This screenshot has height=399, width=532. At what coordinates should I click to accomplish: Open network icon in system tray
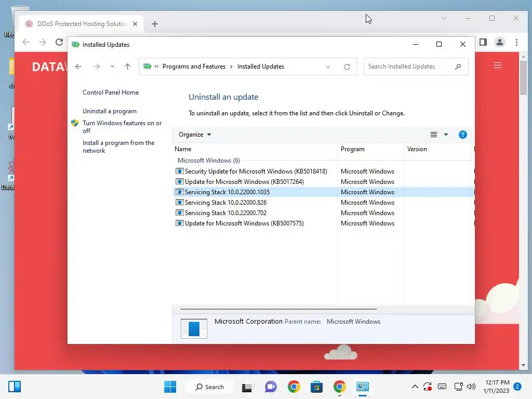point(458,387)
